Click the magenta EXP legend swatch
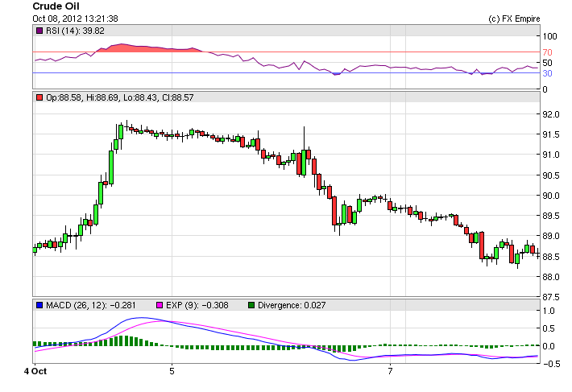 160,305
